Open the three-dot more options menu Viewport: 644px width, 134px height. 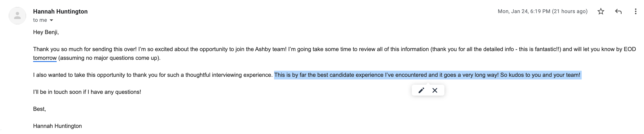pyautogui.click(x=636, y=12)
